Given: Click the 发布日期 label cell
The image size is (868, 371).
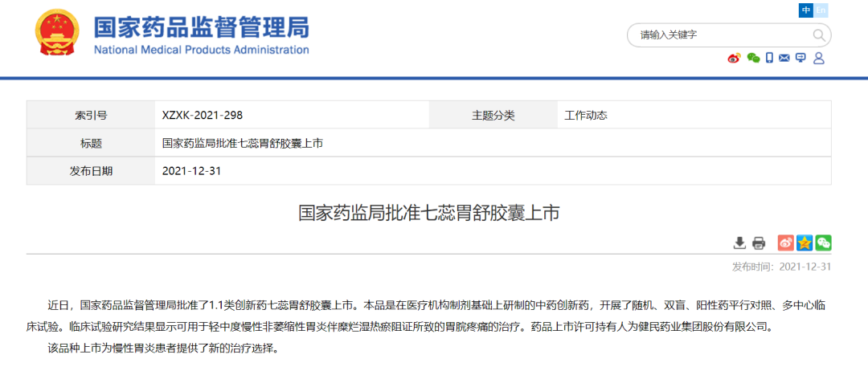Looking at the screenshot, I should click(x=91, y=171).
